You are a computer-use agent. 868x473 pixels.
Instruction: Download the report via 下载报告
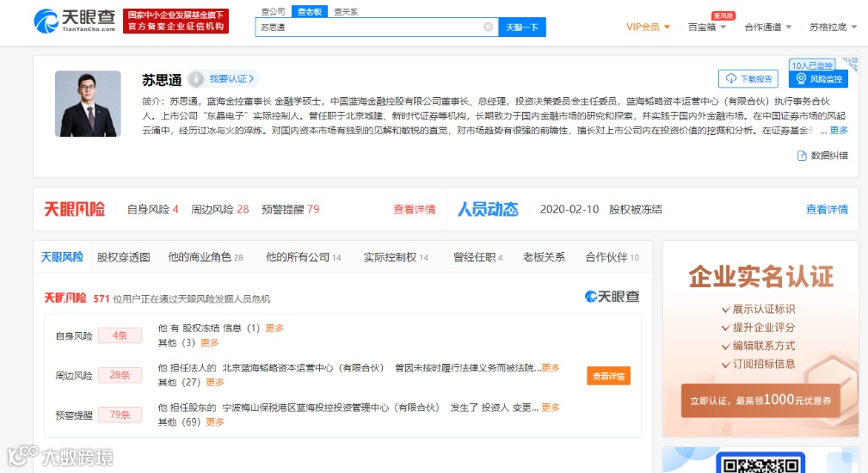pyautogui.click(x=748, y=78)
